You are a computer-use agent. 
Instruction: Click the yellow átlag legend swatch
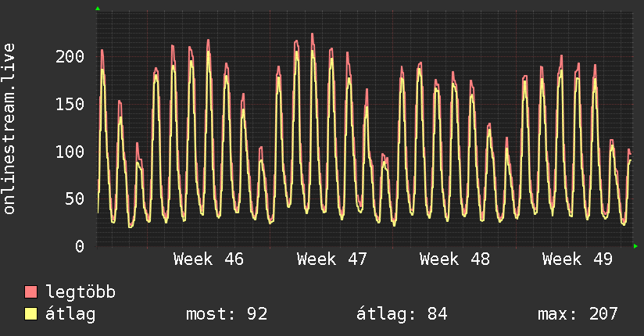30,314
